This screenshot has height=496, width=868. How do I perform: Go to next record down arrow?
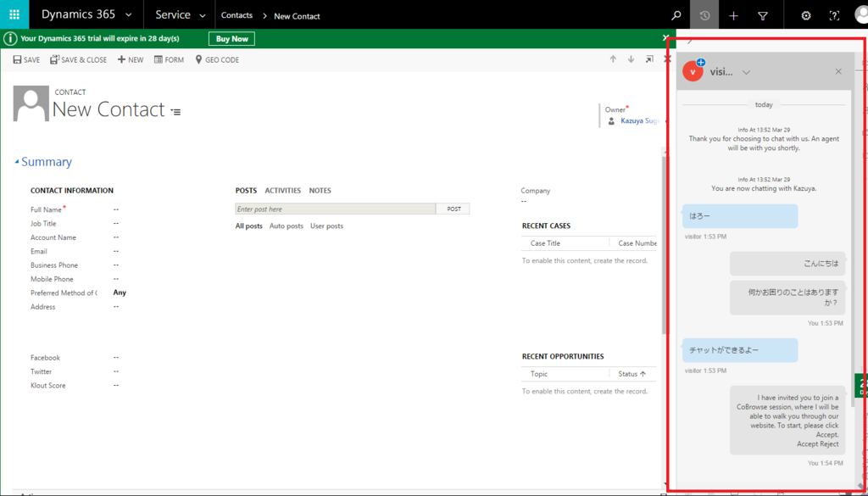(x=631, y=59)
